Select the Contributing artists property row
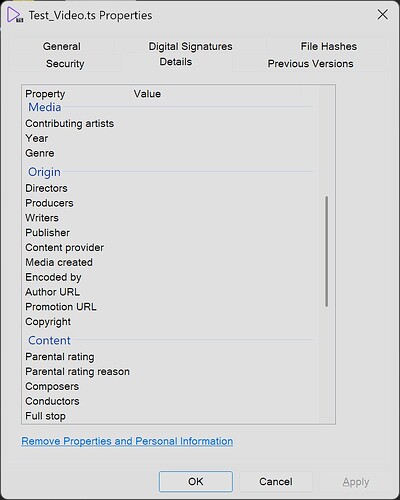Image resolution: width=400 pixels, height=500 pixels. pyautogui.click(x=169, y=124)
